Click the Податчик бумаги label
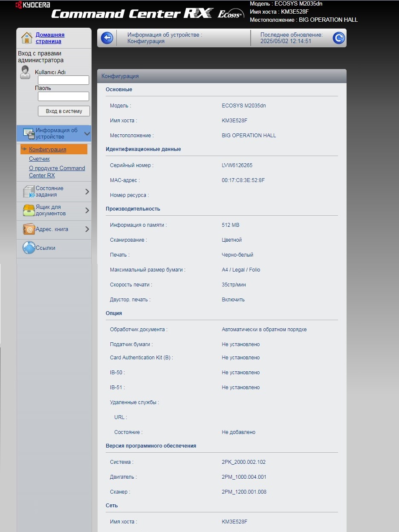 coord(131,344)
